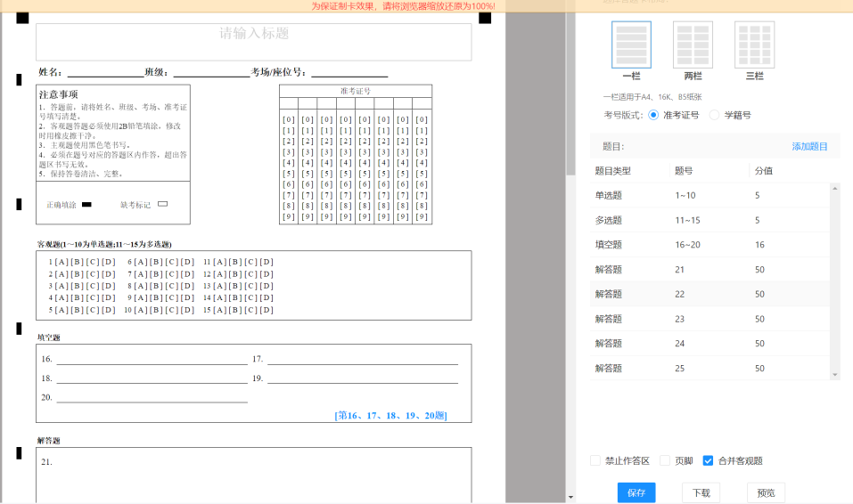The width and height of the screenshot is (853, 504).
Task: Click the 题号 column header
Action: coord(684,171)
